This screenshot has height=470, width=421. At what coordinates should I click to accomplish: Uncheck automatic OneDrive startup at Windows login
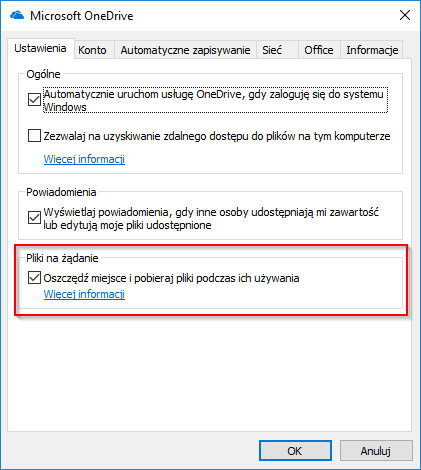coord(34,100)
